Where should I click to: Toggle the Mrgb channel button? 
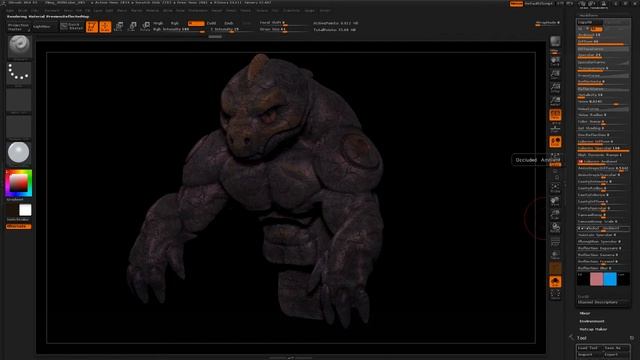coord(158,24)
